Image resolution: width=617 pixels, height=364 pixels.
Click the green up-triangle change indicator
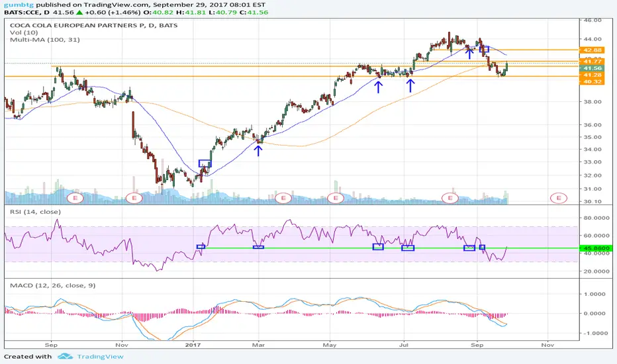79,12
